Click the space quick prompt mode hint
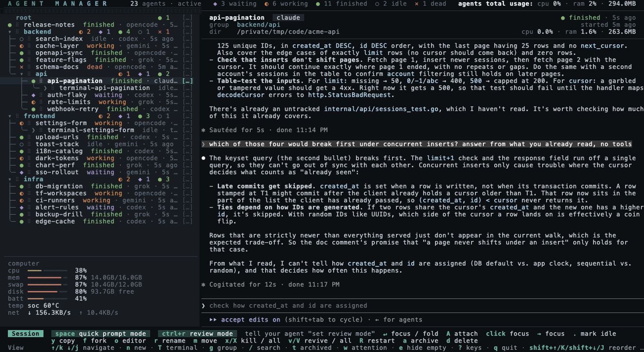Screen dimensions: 644x352 (100, 334)
